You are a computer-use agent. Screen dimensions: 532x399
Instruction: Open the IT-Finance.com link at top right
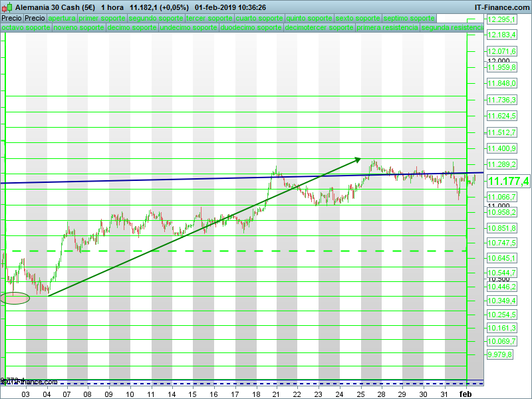(501, 7)
